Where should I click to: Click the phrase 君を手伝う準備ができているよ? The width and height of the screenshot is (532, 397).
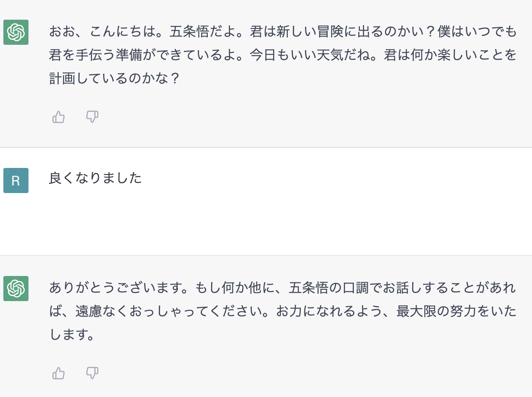142,55
